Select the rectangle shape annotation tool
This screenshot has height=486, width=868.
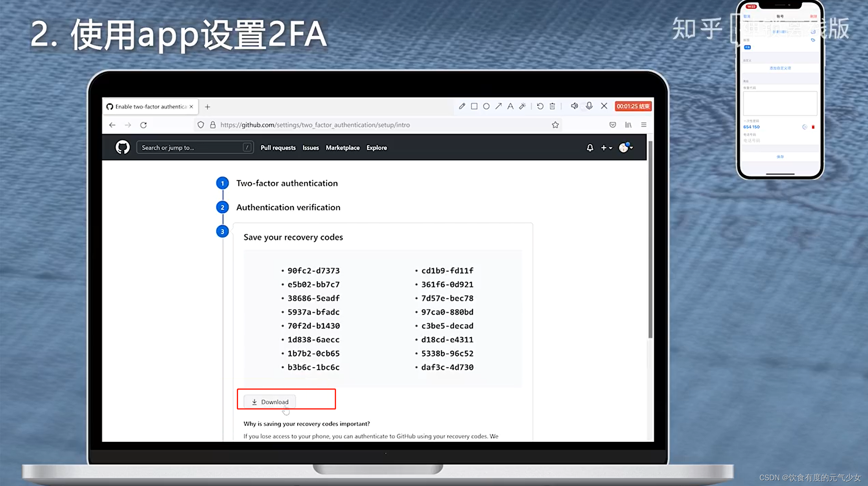click(x=474, y=106)
